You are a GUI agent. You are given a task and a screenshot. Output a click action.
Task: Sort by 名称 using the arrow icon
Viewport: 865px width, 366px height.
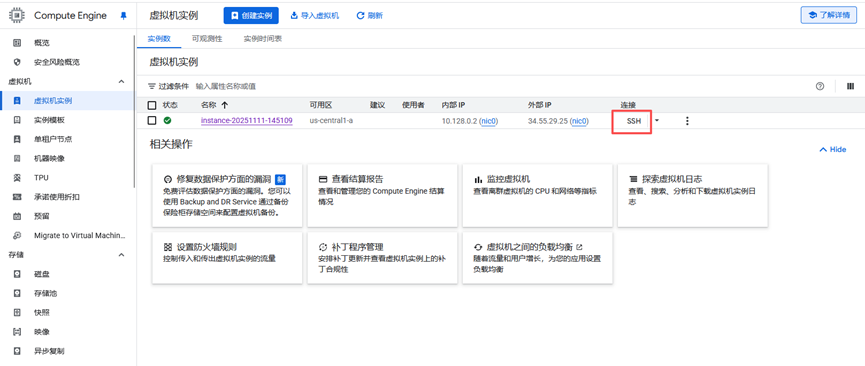click(x=224, y=105)
